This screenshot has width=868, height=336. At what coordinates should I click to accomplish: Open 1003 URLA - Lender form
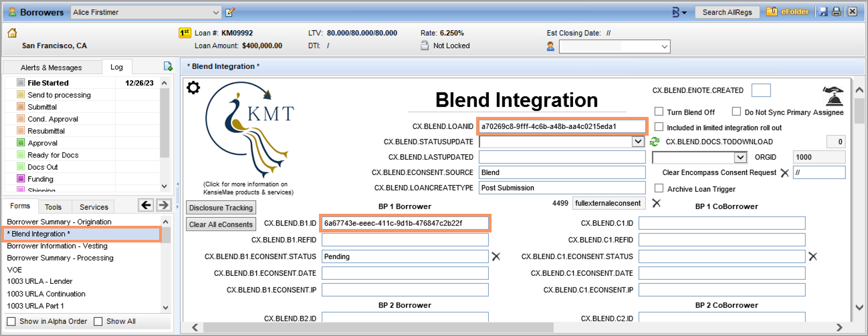(40, 281)
